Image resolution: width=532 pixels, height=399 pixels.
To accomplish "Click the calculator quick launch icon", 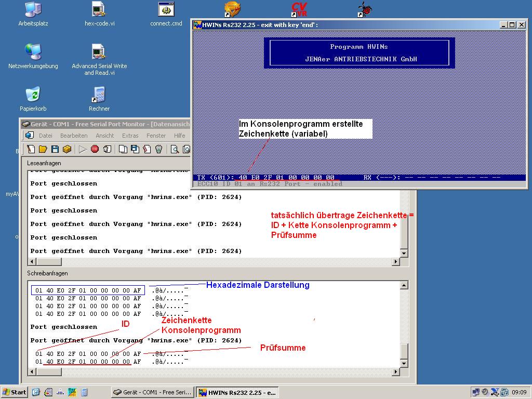I will pyautogui.click(x=84, y=392).
